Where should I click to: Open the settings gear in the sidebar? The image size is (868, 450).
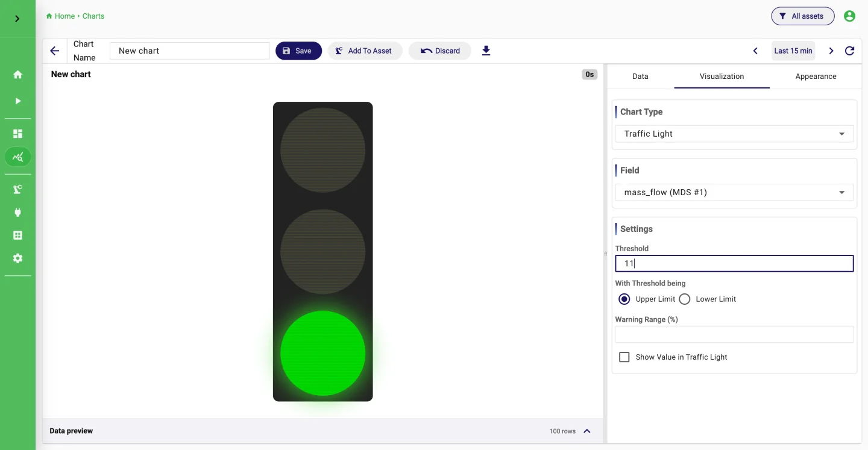18,258
